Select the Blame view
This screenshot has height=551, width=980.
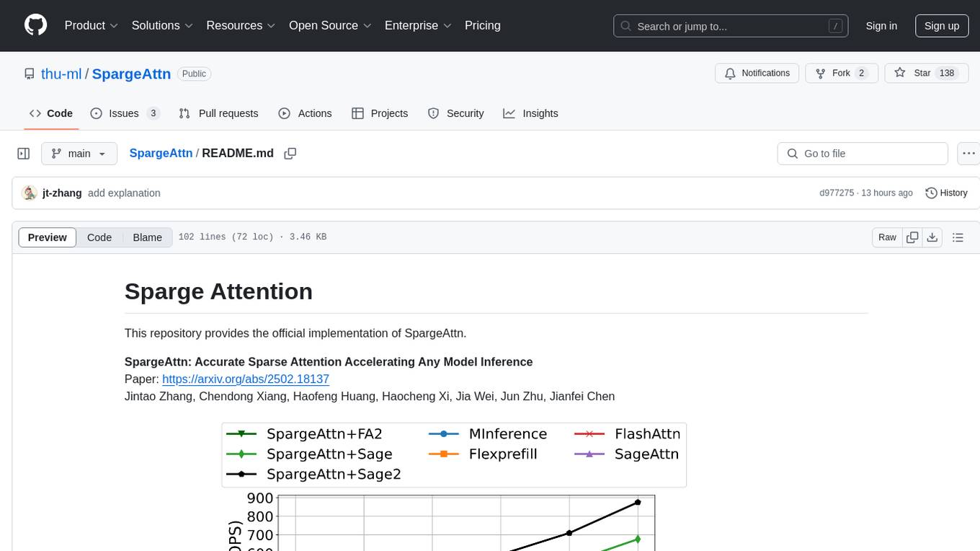pyautogui.click(x=148, y=237)
